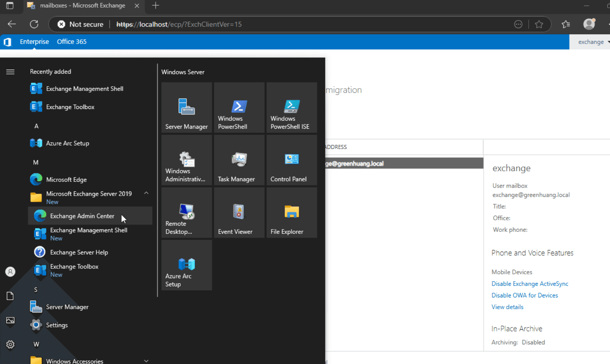Open the Edge tab actions menu
The height and width of the screenshot is (364, 610).
(10, 6)
